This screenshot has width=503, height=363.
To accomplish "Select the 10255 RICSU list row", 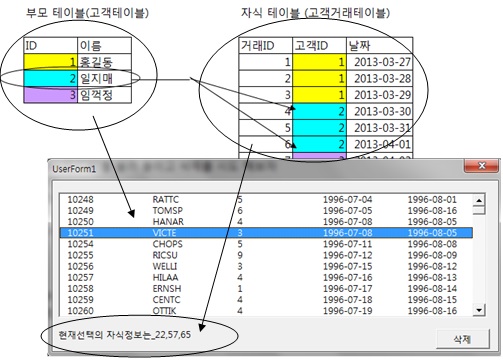I will click(x=266, y=255).
